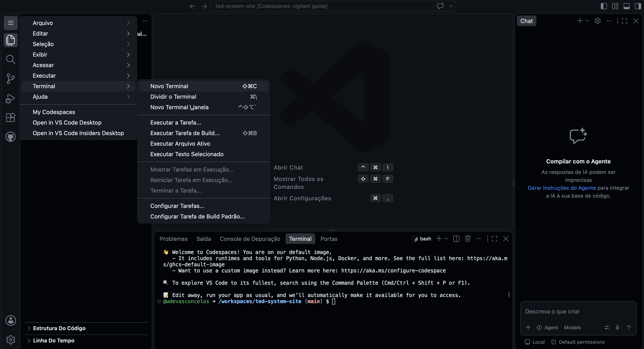
Task: Open the Accounts icon in activity bar
Action: click(11, 320)
